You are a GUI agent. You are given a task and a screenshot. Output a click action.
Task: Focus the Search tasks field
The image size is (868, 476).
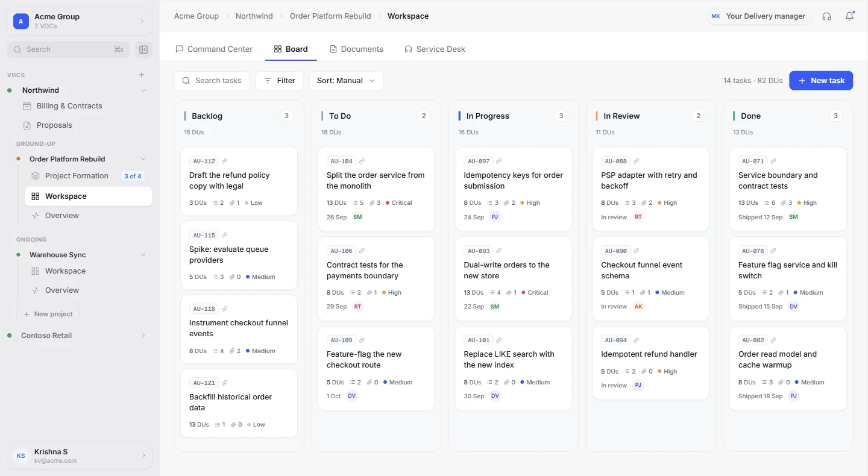[x=212, y=81]
